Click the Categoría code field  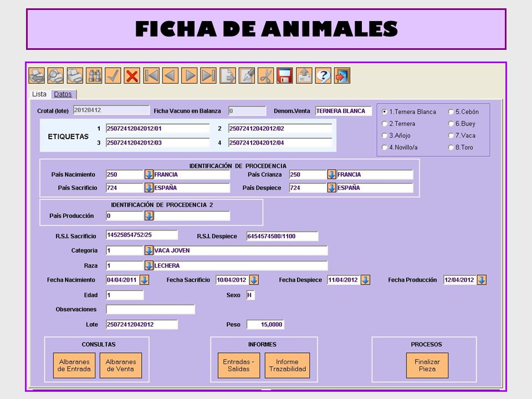[125, 250]
